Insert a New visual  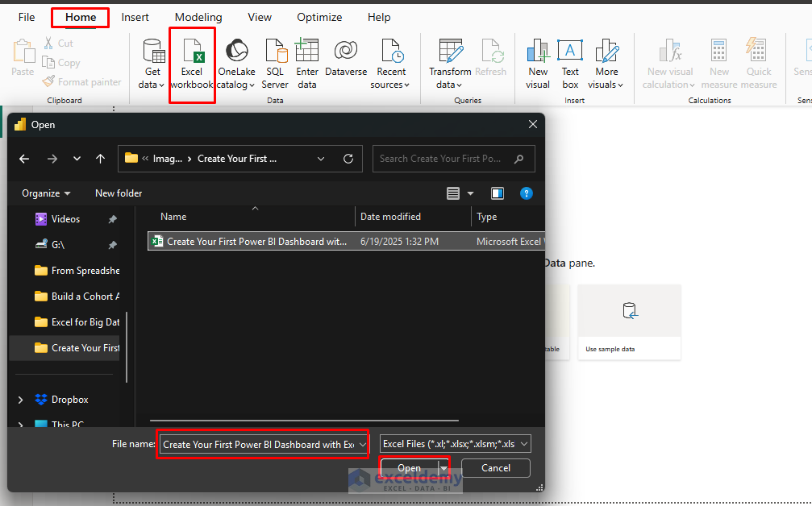tap(538, 64)
